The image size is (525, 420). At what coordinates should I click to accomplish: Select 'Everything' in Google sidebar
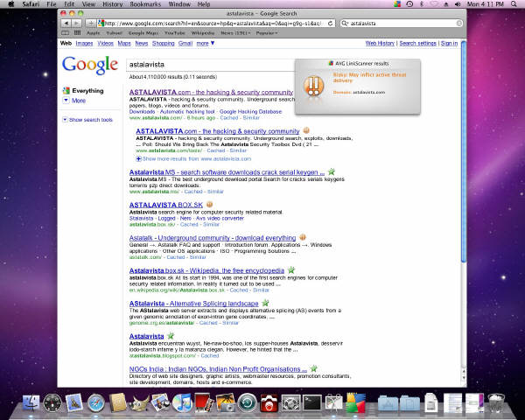(83, 90)
